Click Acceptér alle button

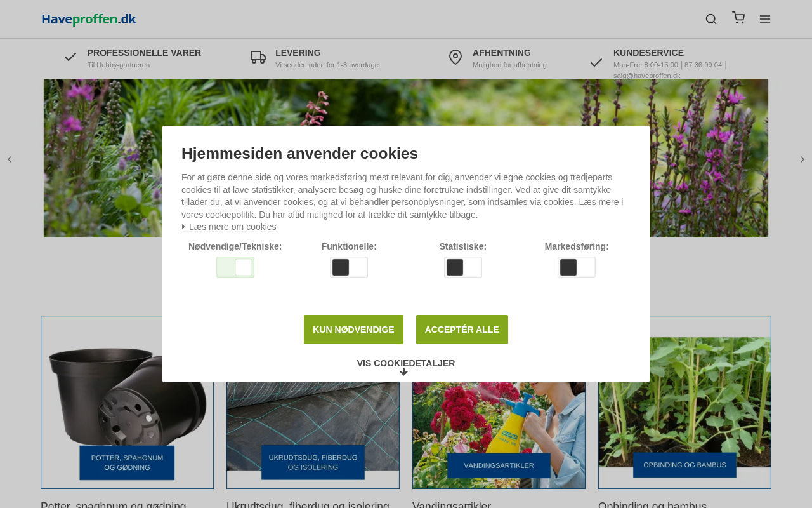tap(462, 330)
